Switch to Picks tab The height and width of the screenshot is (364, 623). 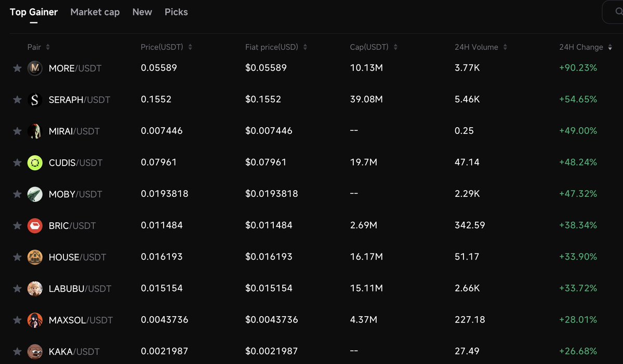click(x=177, y=12)
